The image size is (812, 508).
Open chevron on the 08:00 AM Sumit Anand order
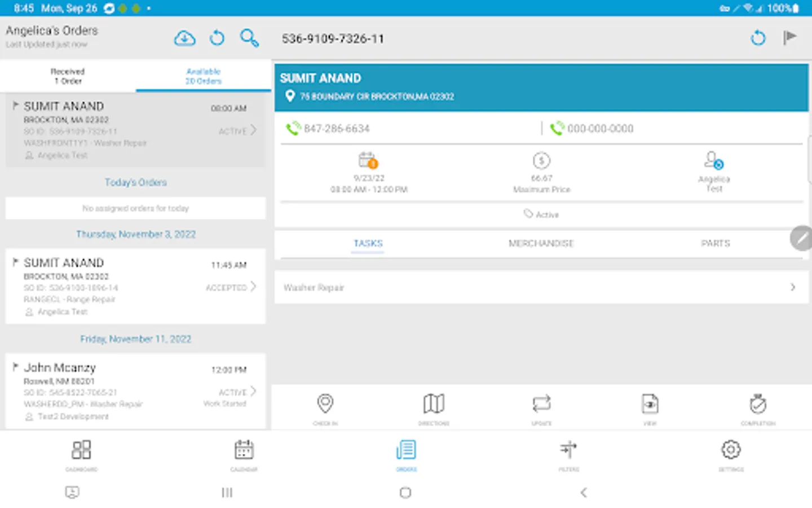253,130
